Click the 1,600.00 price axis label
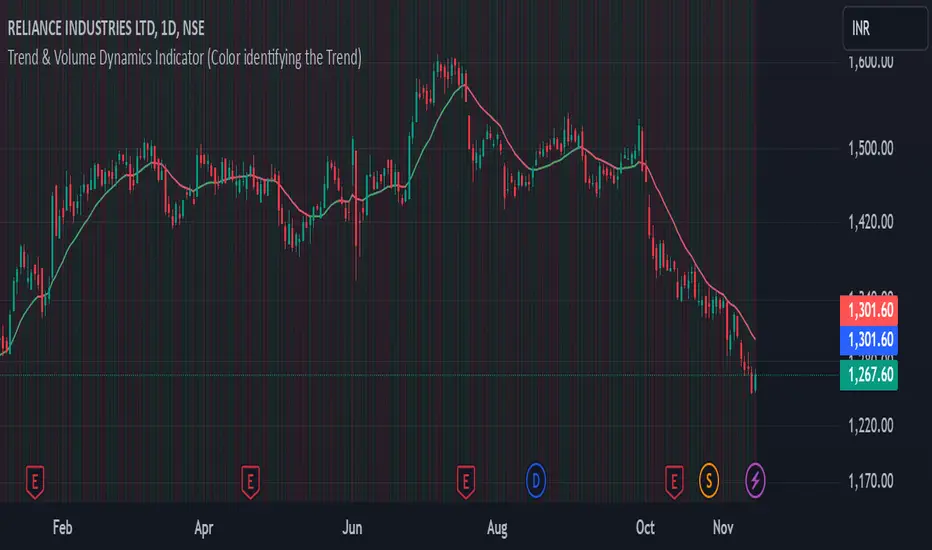 tap(870, 62)
